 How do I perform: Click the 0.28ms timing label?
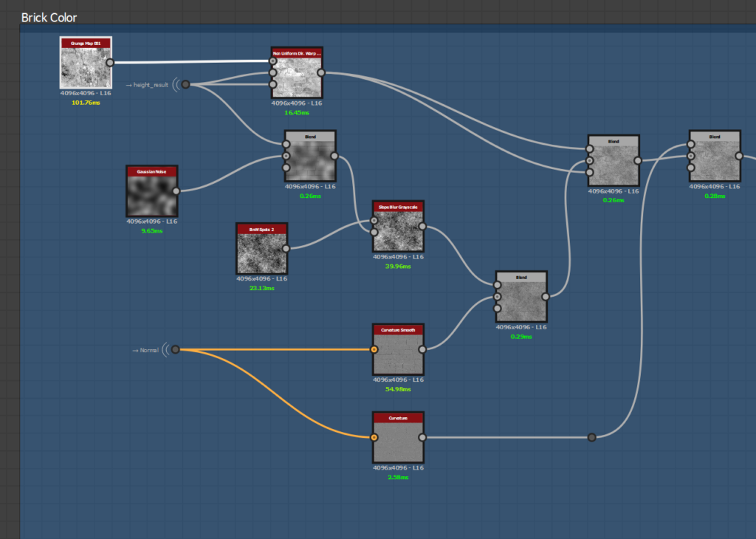point(715,196)
